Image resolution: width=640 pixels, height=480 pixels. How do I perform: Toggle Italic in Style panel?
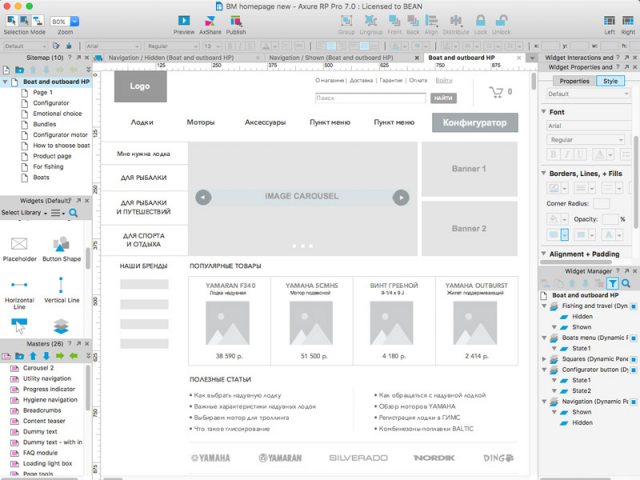tap(567, 154)
